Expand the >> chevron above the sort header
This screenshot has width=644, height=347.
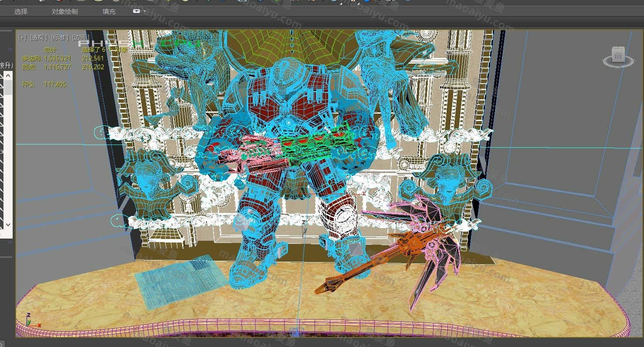pyautogui.click(x=10, y=50)
